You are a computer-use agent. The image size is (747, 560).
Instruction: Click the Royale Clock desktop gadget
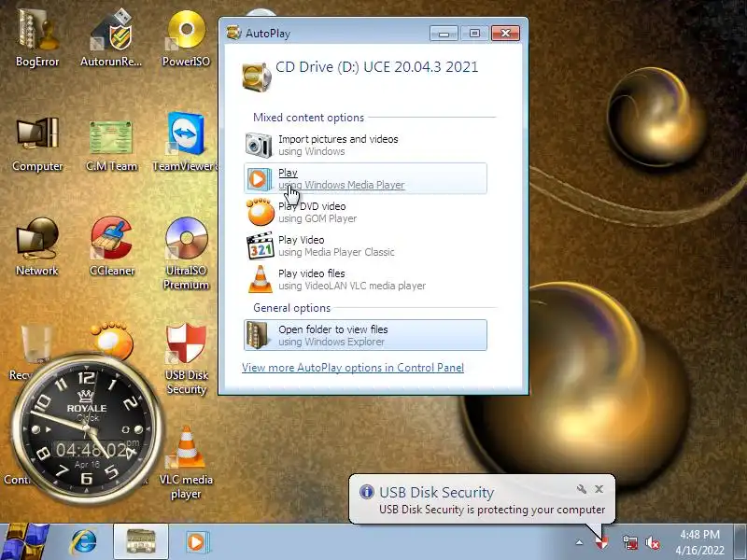[87, 428]
